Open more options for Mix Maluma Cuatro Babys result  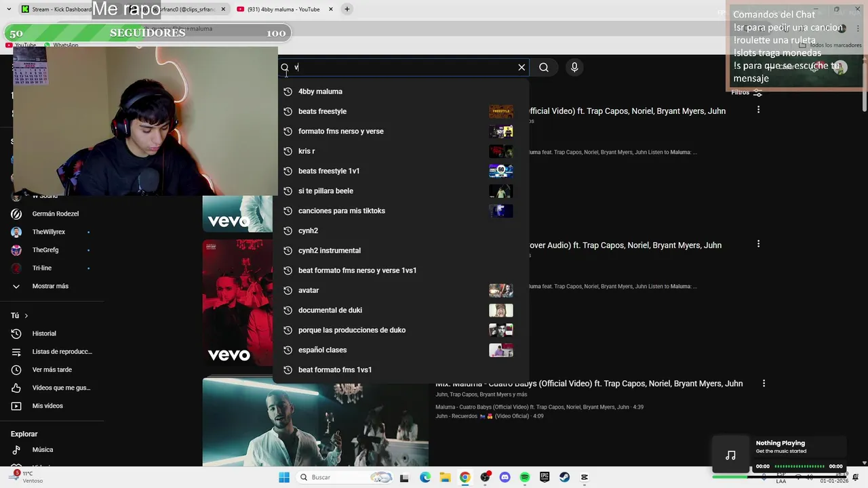point(764,384)
